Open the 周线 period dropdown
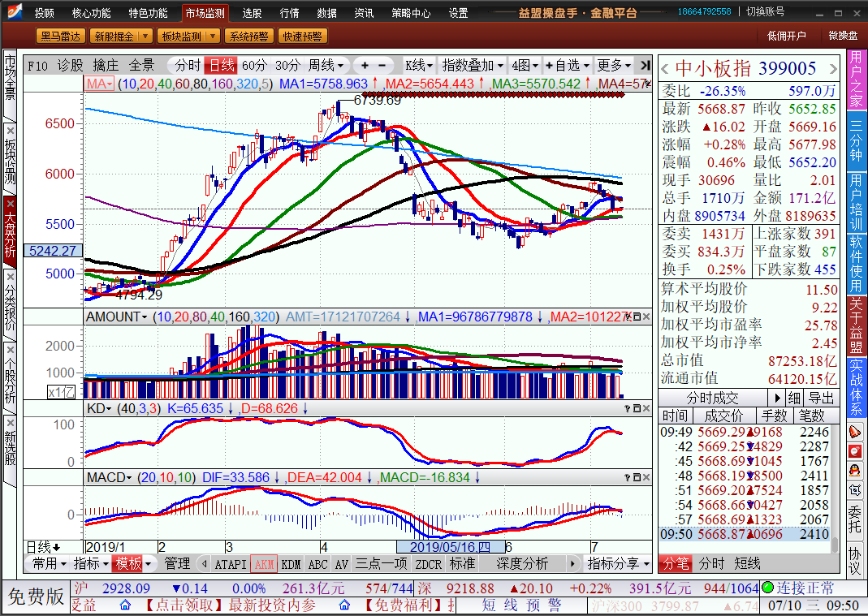The height and width of the screenshot is (616, 868). coord(326,65)
